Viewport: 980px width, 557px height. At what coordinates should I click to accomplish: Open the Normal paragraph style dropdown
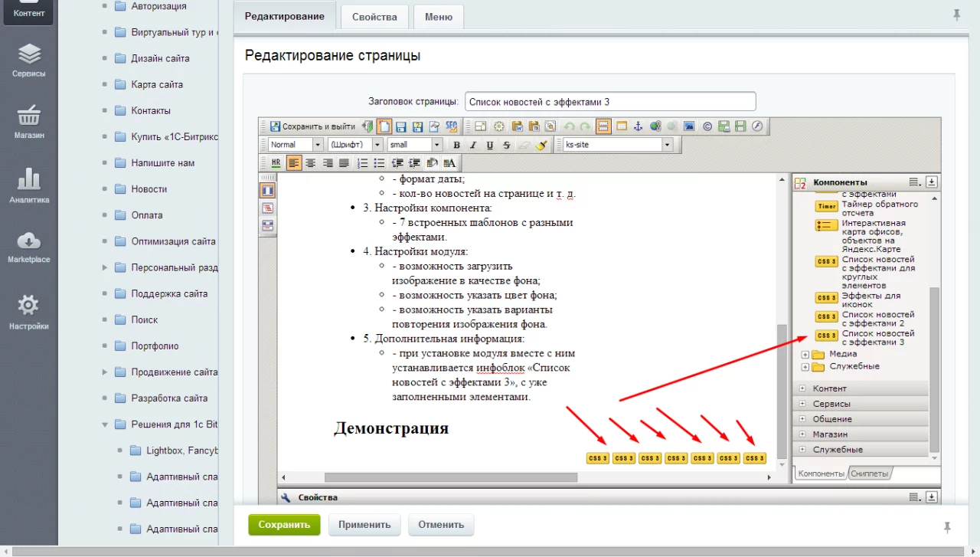click(296, 145)
